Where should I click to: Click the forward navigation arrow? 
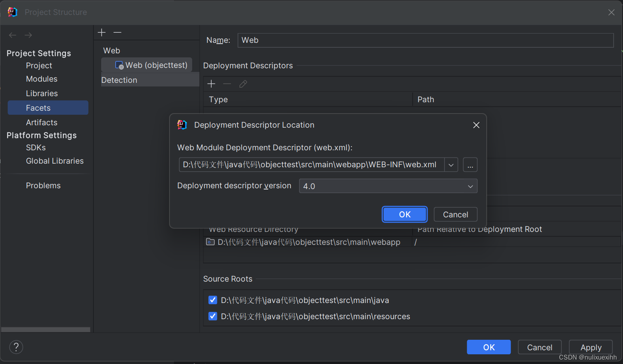[x=28, y=35]
